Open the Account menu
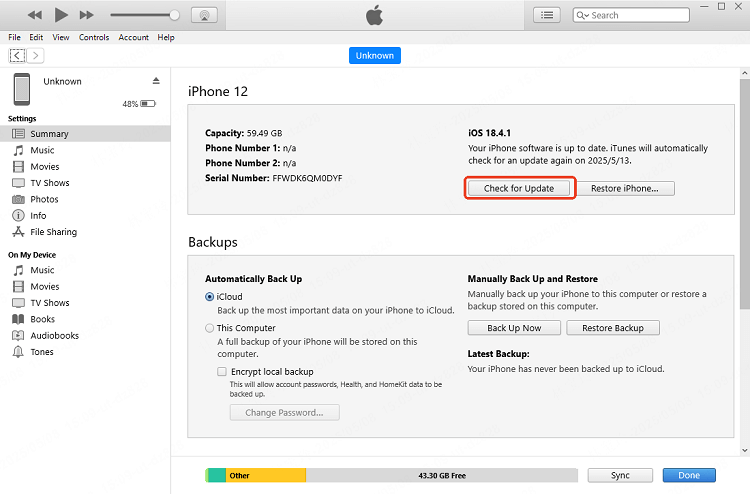The height and width of the screenshot is (494, 750). click(134, 38)
